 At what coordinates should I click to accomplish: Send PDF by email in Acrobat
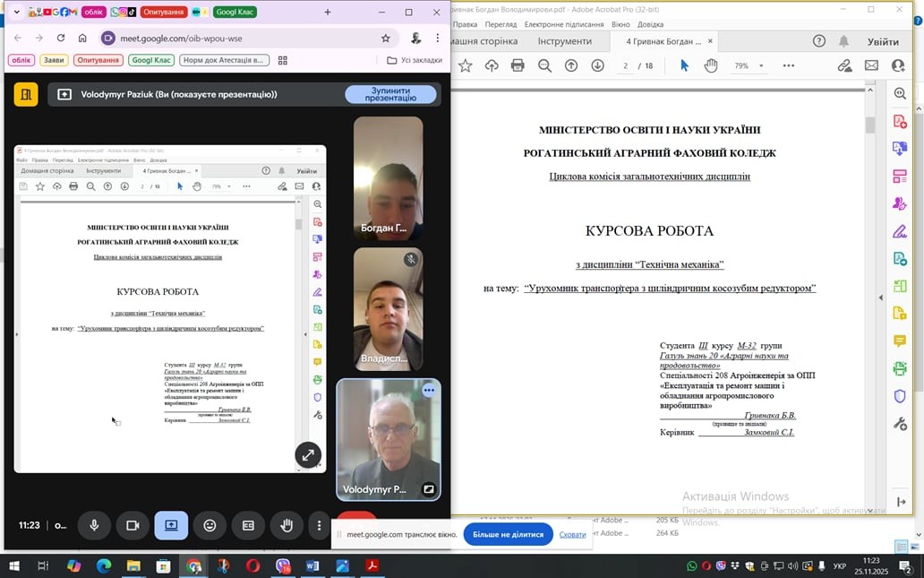pos(871,65)
